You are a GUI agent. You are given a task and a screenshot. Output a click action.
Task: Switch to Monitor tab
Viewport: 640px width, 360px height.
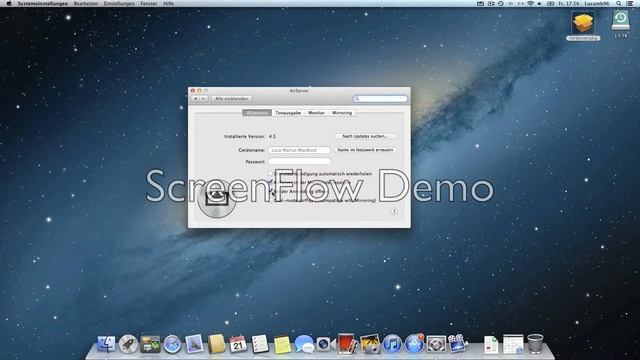point(316,113)
